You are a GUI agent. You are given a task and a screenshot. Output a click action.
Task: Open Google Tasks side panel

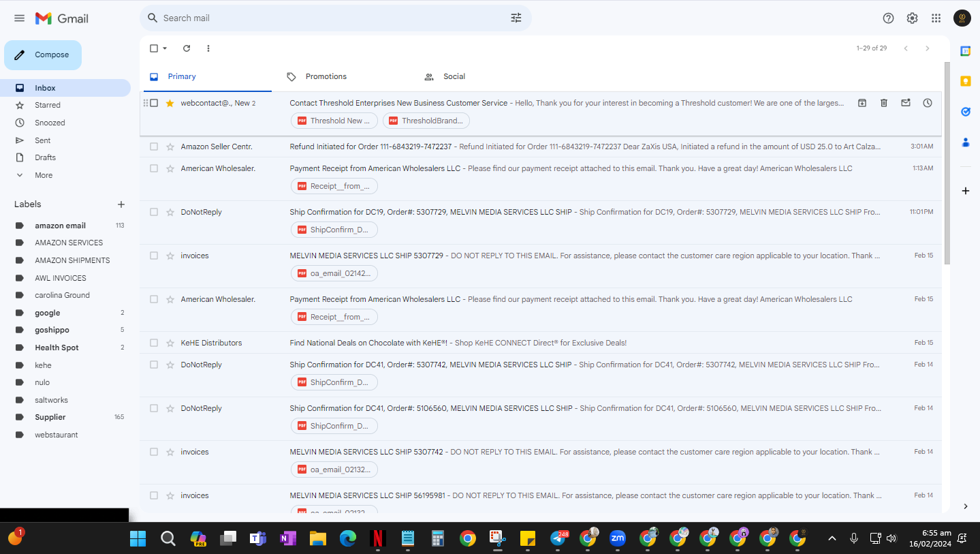965,112
